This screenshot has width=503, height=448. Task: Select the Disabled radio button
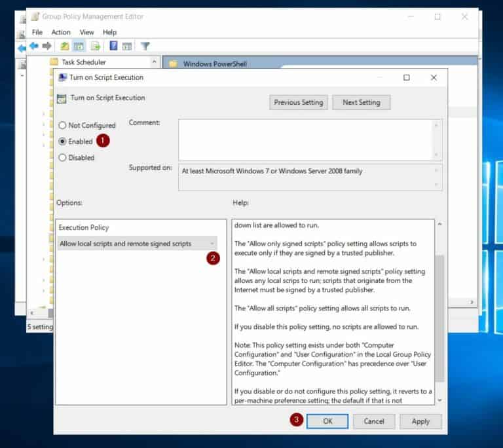point(62,158)
